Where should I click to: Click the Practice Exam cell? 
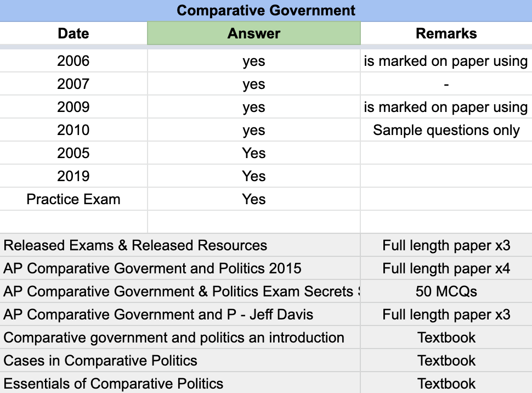(x=73, y=199)
